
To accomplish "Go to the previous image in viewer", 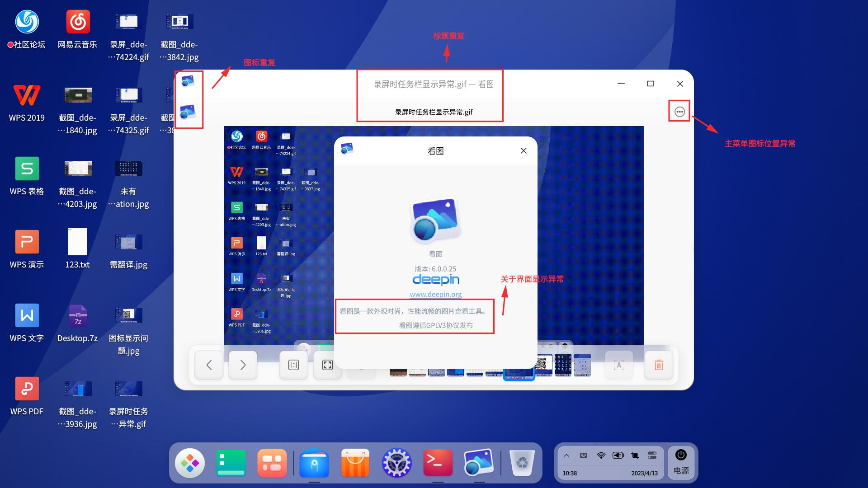I will (209, 365).
